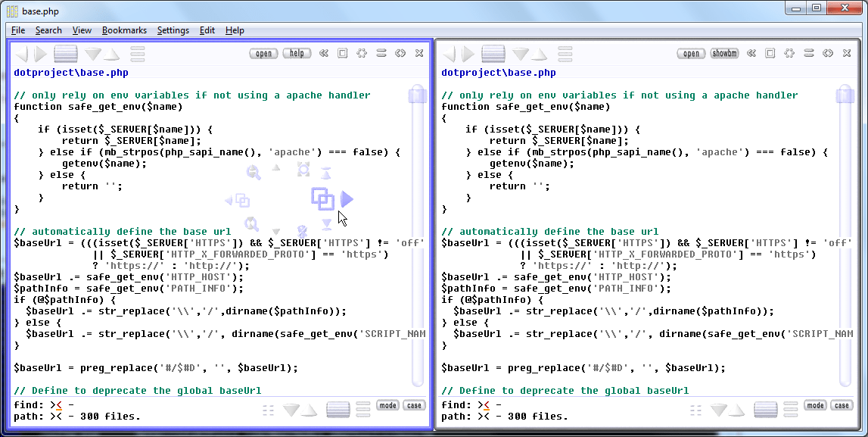Click the up cone icon in right pane toolbar

tap(539, 55)
